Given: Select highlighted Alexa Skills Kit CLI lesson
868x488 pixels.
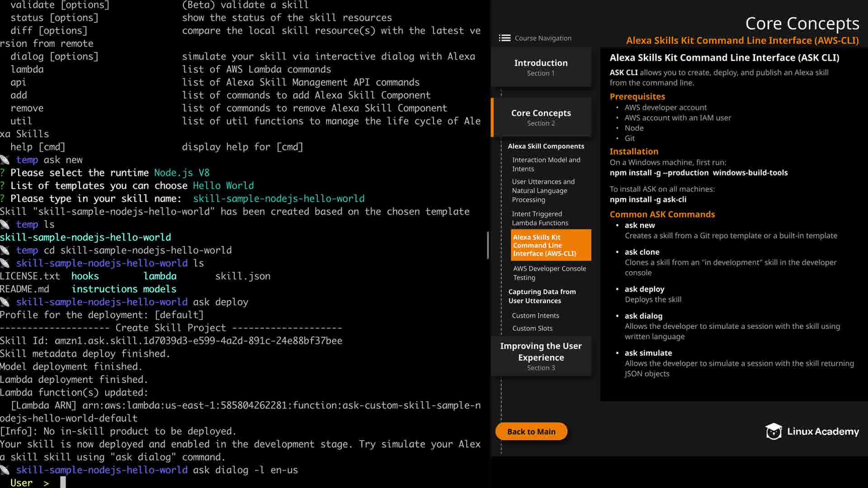Looking at the screenshot, I should pos(550,245).
